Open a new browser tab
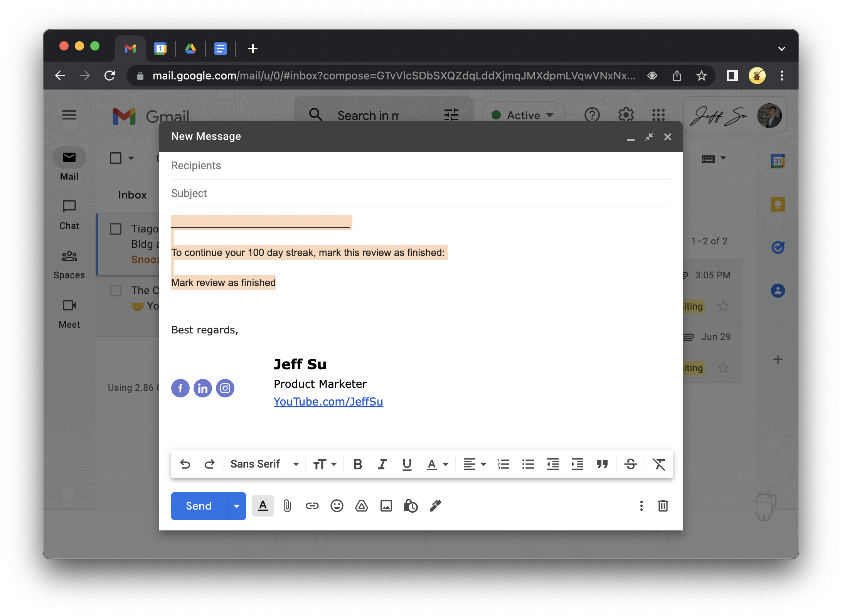This screenshot has width=842, height=616. [x=253, y=49]
